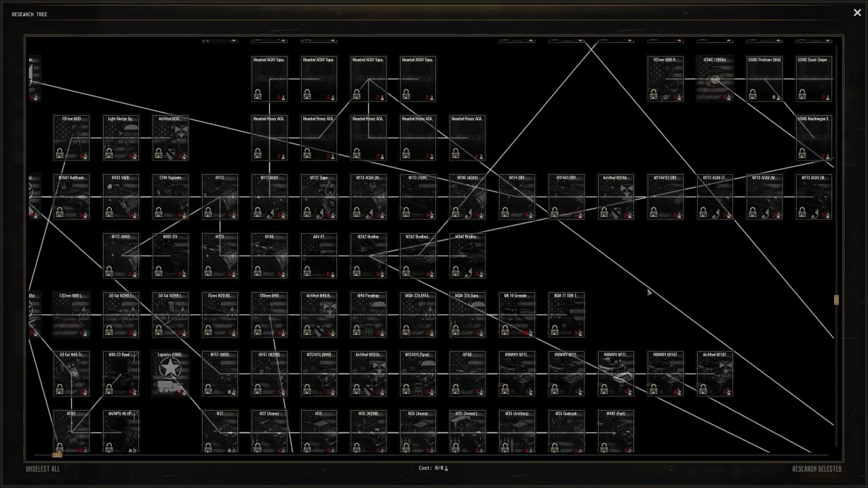Select the M49C (Fuel) truck card

pyautogui.click(x=616, y=432)
